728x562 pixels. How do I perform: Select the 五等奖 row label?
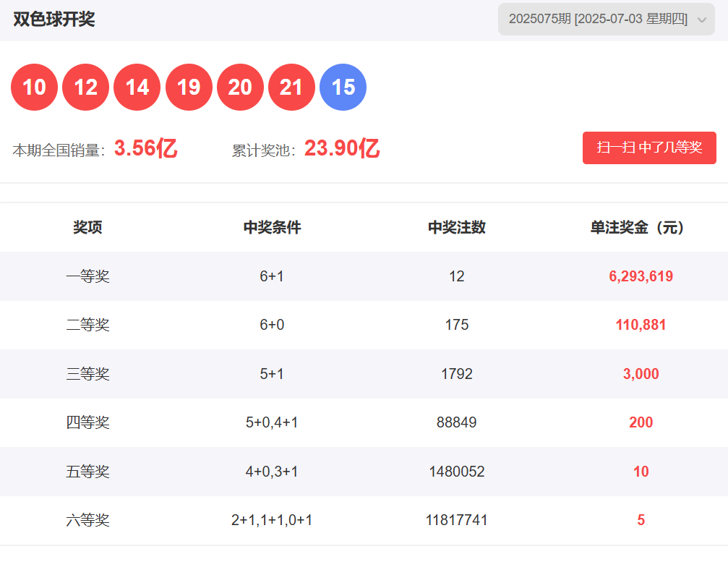point(87,472)
